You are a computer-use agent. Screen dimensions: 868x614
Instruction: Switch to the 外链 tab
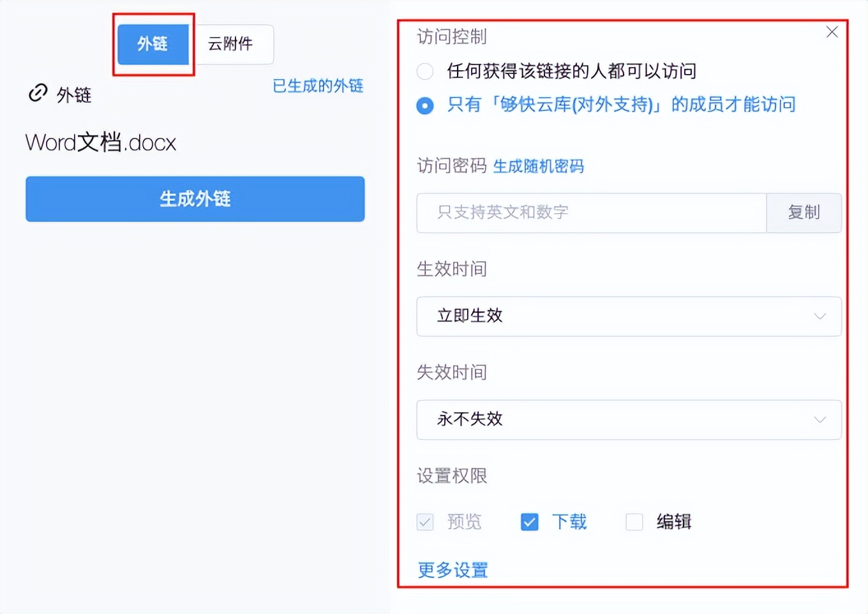(153, 44)
